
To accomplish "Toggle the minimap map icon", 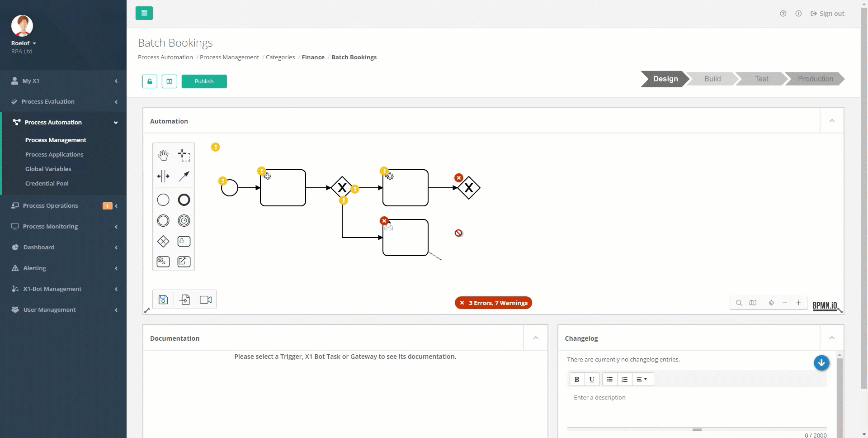I will coord(753,303).
